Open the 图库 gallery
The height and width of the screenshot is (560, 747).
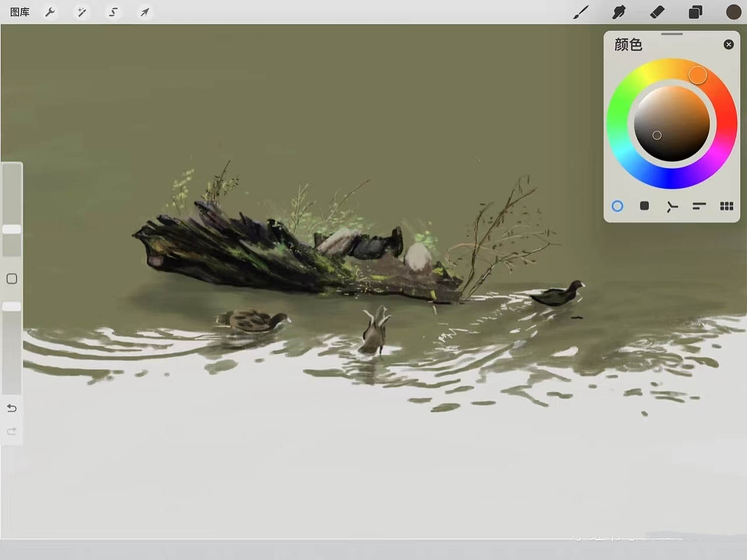tap(20, 12)
